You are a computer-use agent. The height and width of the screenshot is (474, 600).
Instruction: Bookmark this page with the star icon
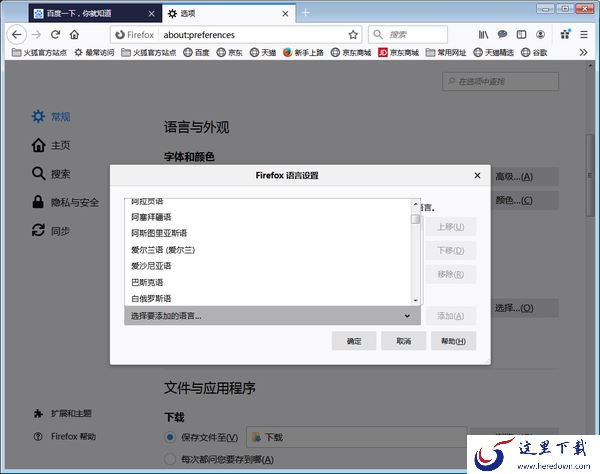[353, 35]
